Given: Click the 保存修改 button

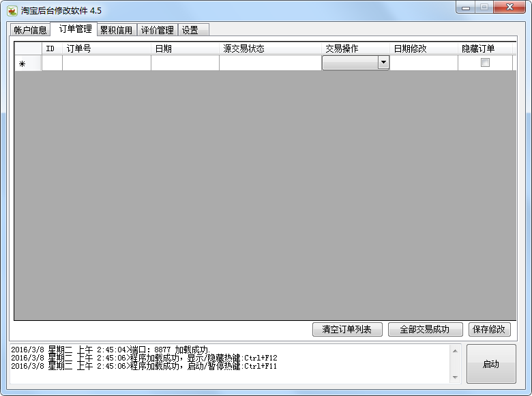Looking at the screenshot, I should [489, 329].
